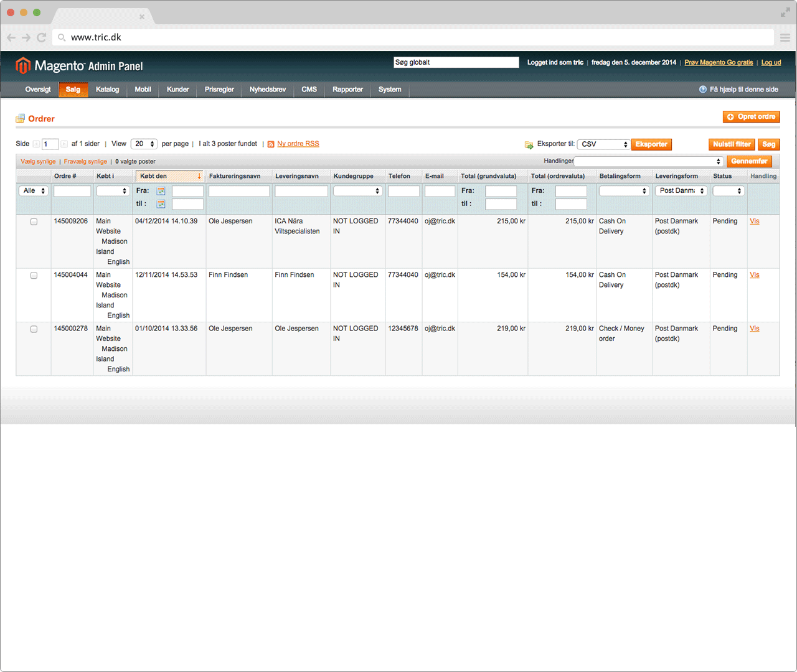The height and width of the screenshot is (672, 797).
Task: Open the Rapporter menu
Action: (347, 90)
